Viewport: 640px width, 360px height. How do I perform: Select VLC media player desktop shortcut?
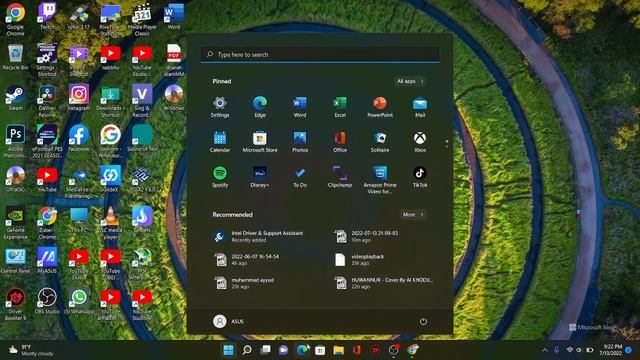coord(110,222)
